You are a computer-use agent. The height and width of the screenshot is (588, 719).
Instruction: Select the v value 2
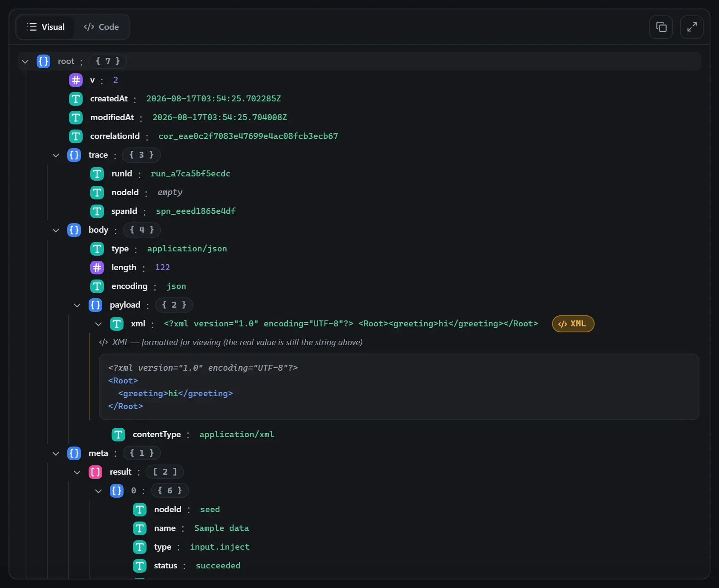tap(115, 80)
